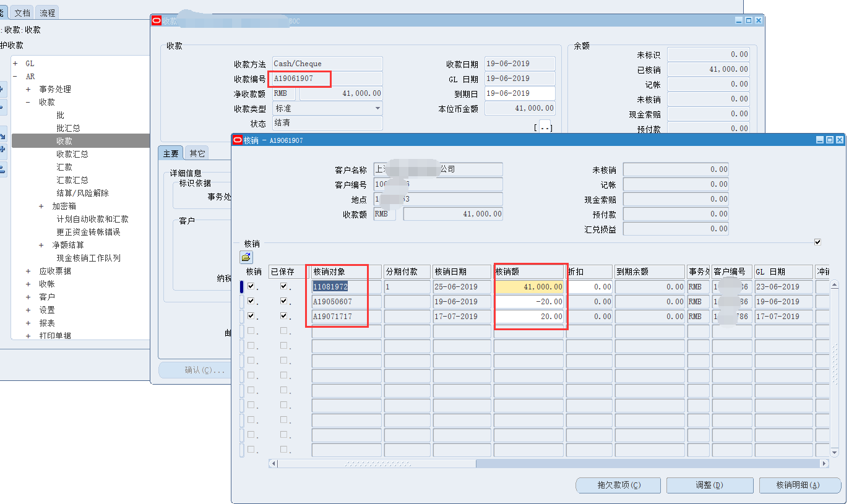The width and height of the screenshot is (849, 504).
Task: Click the 核销额 field showing -20.00
Action: (x=528, y=302)
